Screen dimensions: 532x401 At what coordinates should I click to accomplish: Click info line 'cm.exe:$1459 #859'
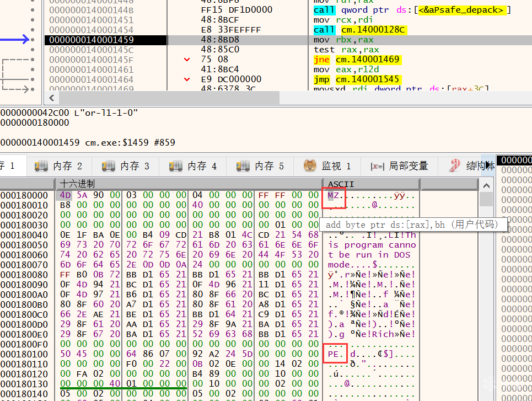click(130, 142)
